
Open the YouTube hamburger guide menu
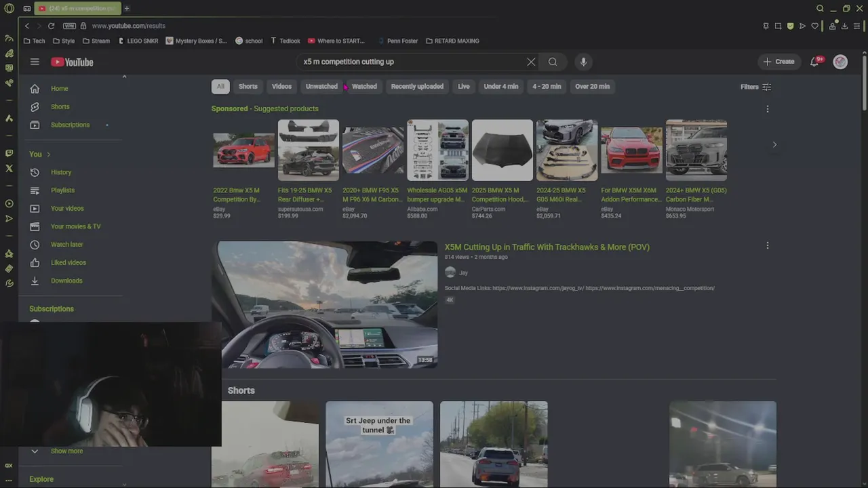pos(35,62)
